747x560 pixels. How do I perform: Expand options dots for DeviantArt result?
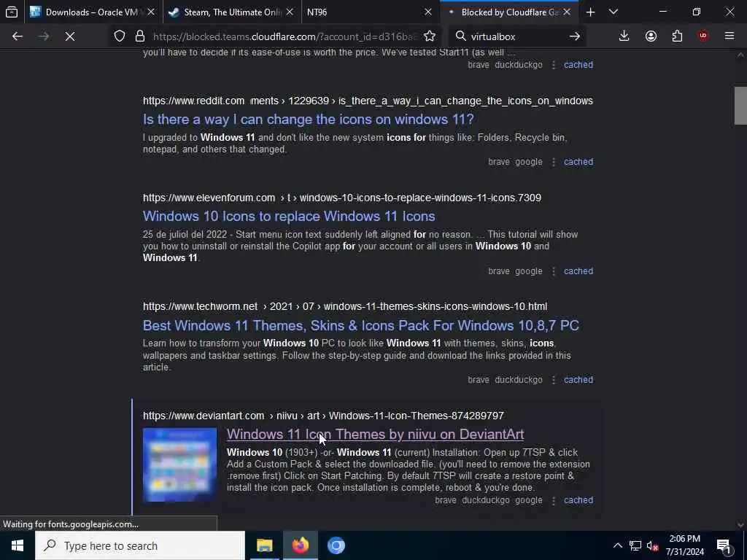coord(554,500)
